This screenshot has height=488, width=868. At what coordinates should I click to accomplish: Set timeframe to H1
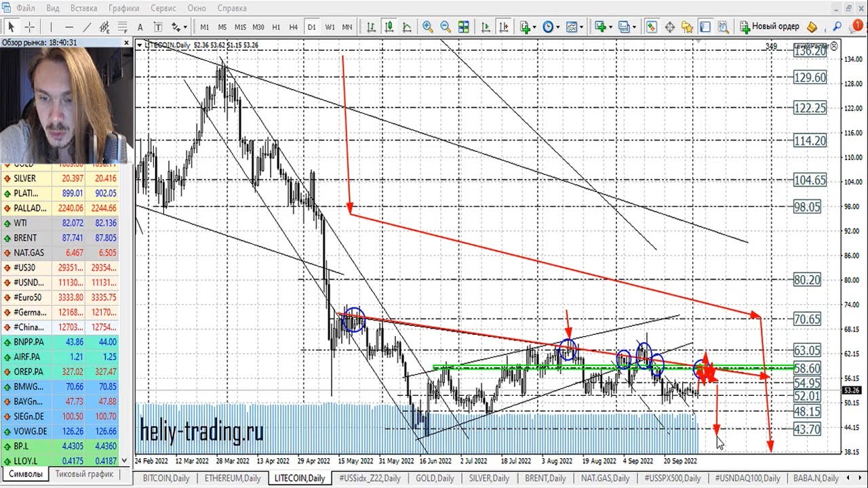pyautogui.click(x=276, y=27)
